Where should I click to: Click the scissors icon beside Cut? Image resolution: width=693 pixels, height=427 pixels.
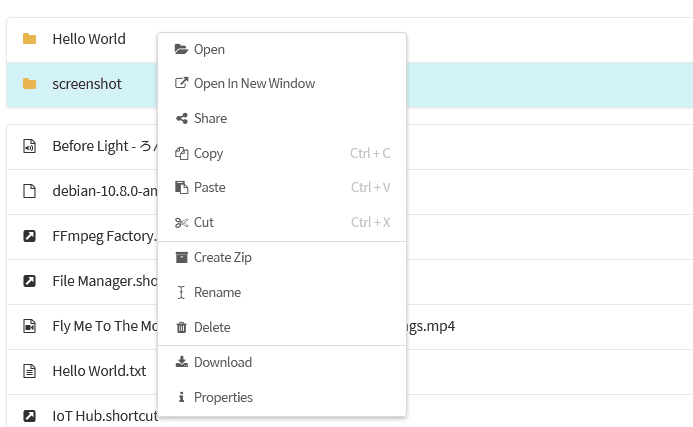[181, 222]
